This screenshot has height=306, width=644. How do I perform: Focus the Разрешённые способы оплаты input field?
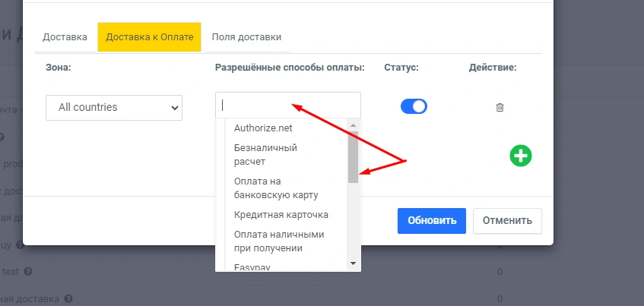pyautogui.click(x=287, y=106)
